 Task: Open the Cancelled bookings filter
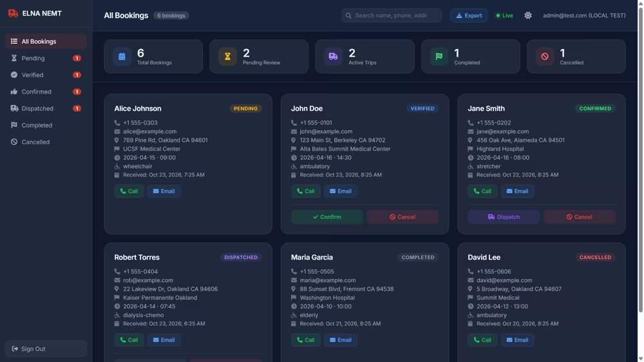tap(46, 142)
